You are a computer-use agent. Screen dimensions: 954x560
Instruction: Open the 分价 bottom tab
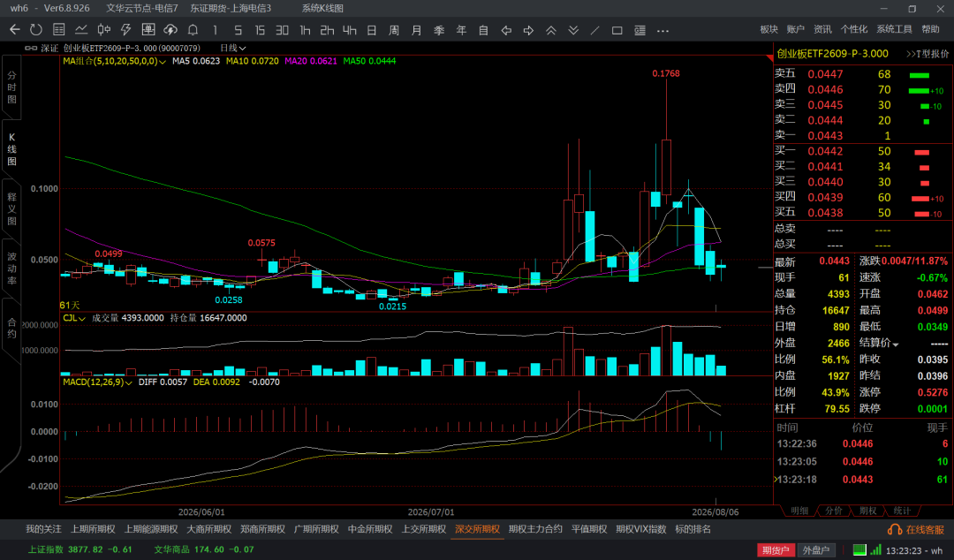pyautogui.click(x=834, y=511)
